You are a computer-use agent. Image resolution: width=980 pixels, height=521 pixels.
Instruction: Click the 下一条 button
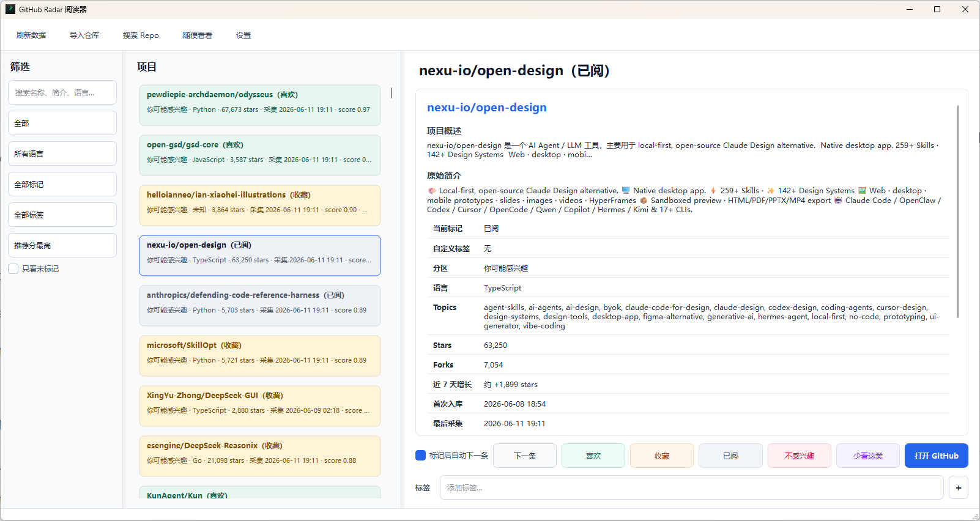pos(525,456)
